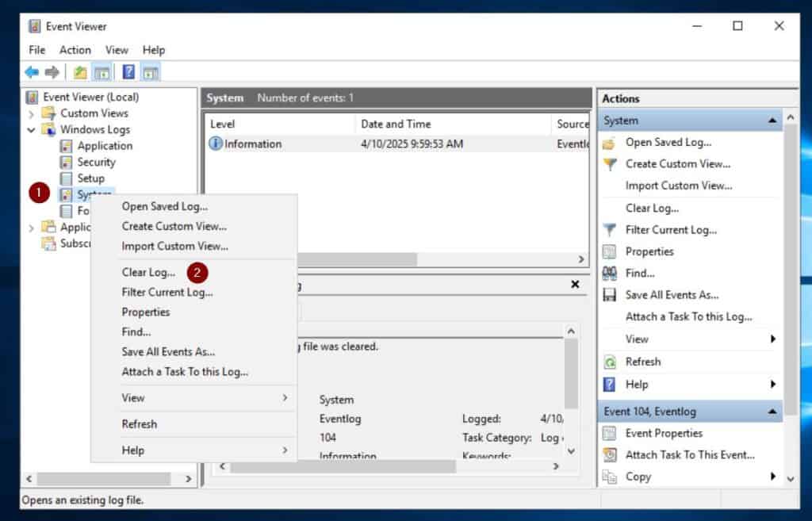The height and width of the screenshot is (521, 812).
Task: Click the Up one level folder icon
Action: [x=80, y=72]
